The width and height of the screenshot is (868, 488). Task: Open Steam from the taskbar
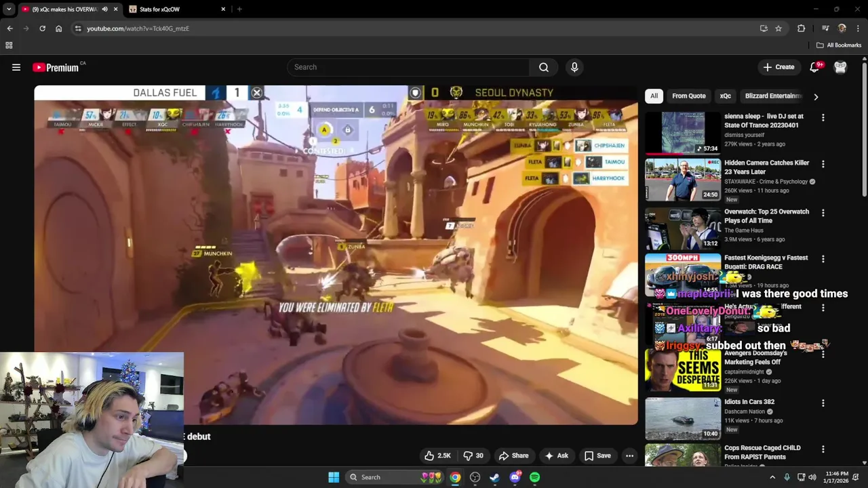495,477
